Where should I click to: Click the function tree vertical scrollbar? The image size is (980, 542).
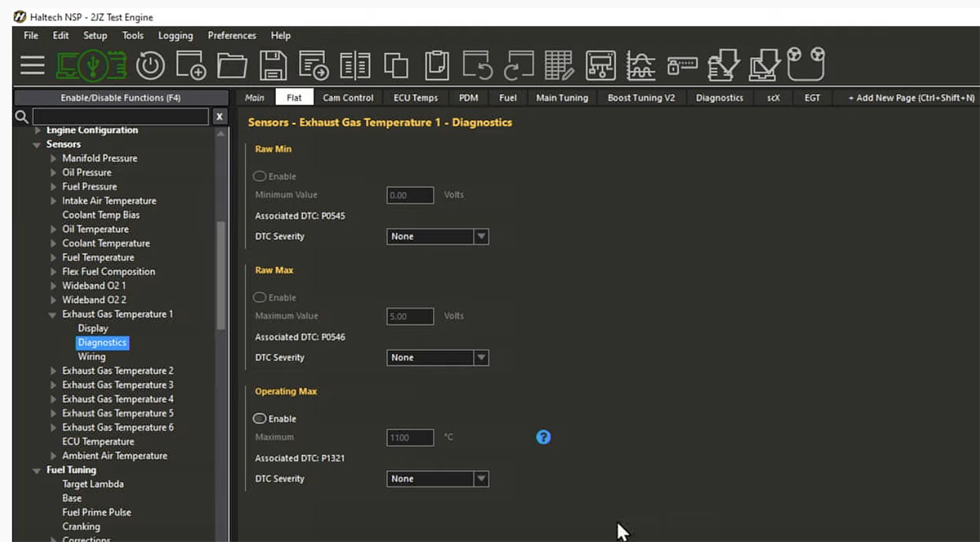(x=220, y=276)
